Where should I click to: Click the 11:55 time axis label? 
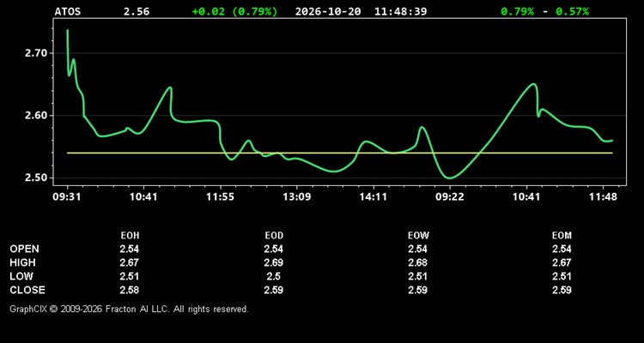click(220, 197)
